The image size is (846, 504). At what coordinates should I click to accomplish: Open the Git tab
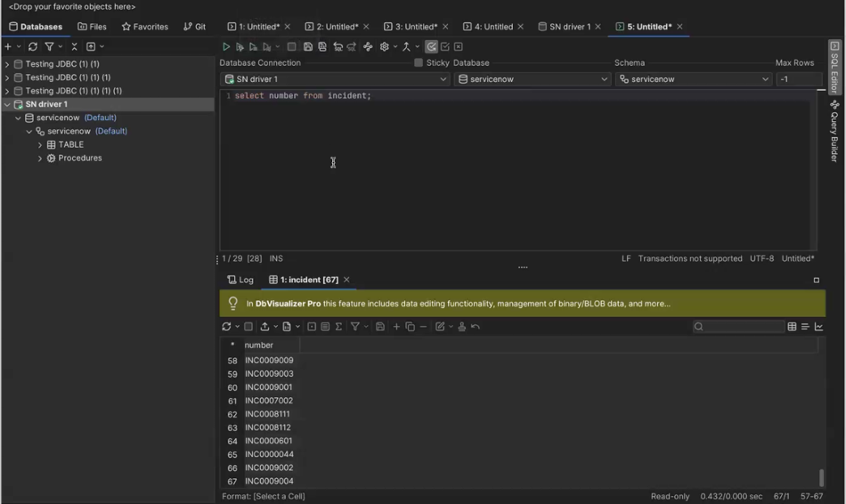click(x=194, y=27)
